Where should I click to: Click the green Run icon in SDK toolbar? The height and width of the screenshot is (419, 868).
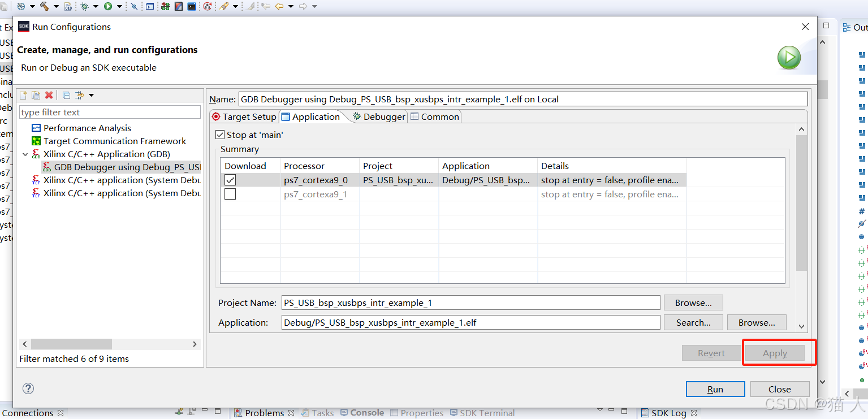tap(108, 6)
